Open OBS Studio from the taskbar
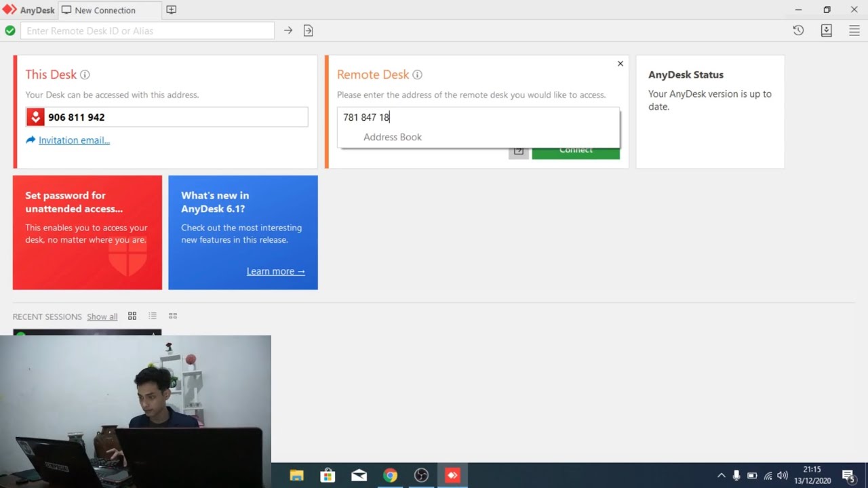Image resolution: width=868 pixels, height=488 pixels. pos(421,475)
